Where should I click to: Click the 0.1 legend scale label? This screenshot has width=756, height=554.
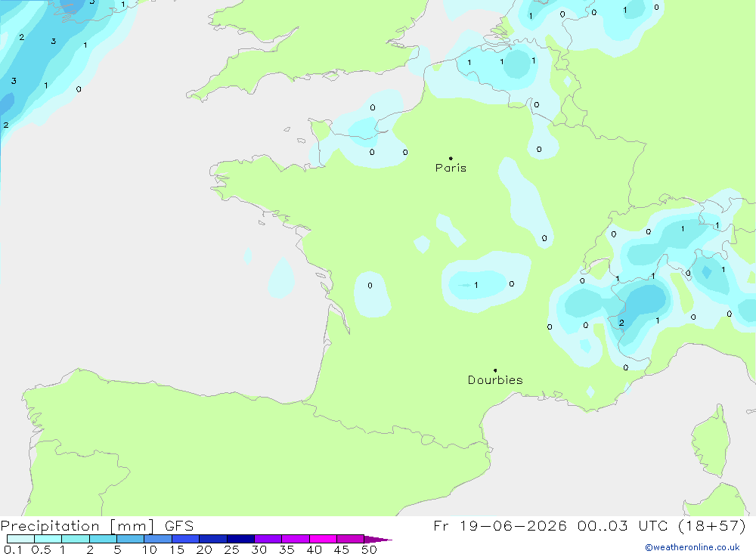click(x=13, y=549)
